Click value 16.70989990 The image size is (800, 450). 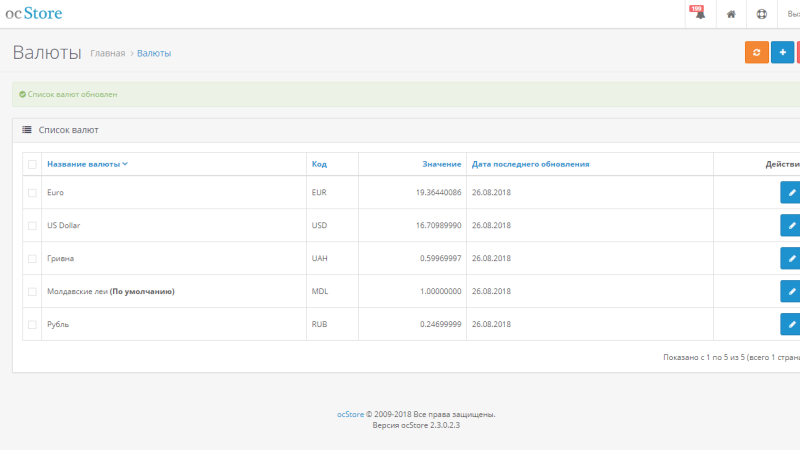[438, 226]
